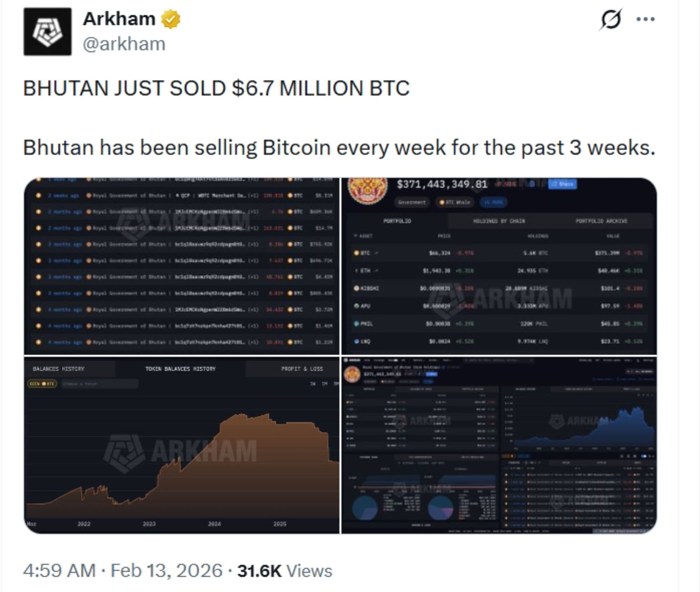Expand the blue more-tags chip
This screenshot has width=700, height=592.
point(493,202)
